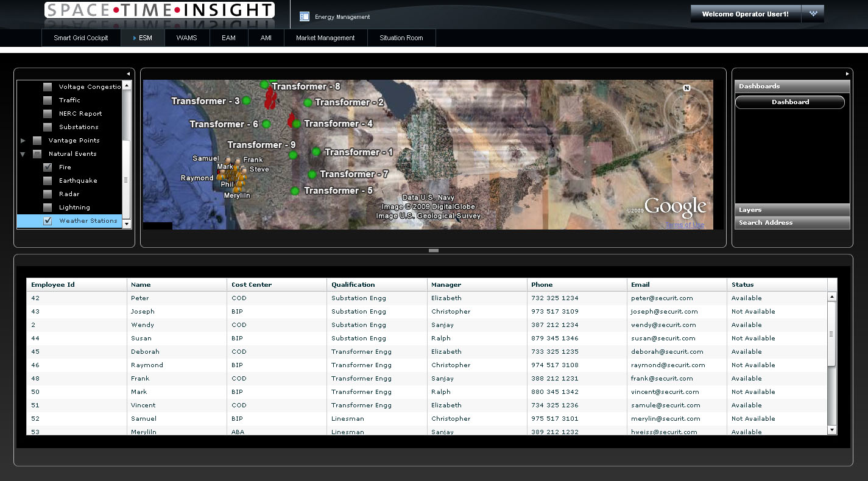
Task: Click the Transformer - 7 green marker
Action: [x=312, y=175]
